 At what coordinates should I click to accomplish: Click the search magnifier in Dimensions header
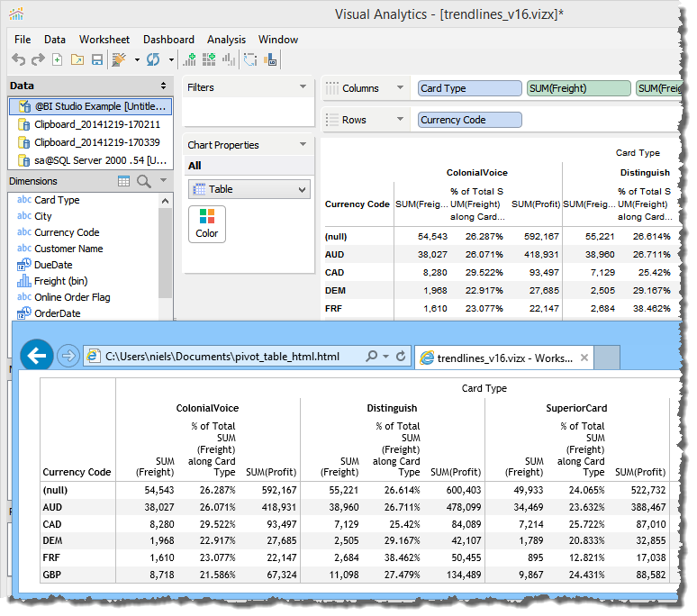click(143, 181)
